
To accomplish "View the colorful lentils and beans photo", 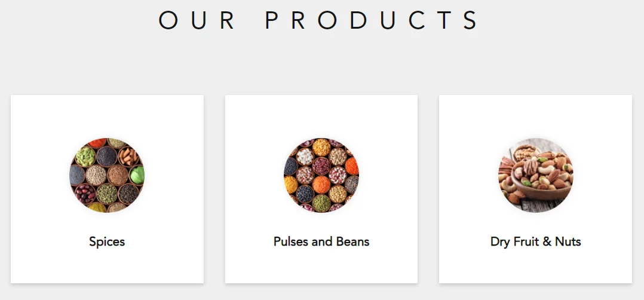I will pyautogui.click(x=321, y=175).
